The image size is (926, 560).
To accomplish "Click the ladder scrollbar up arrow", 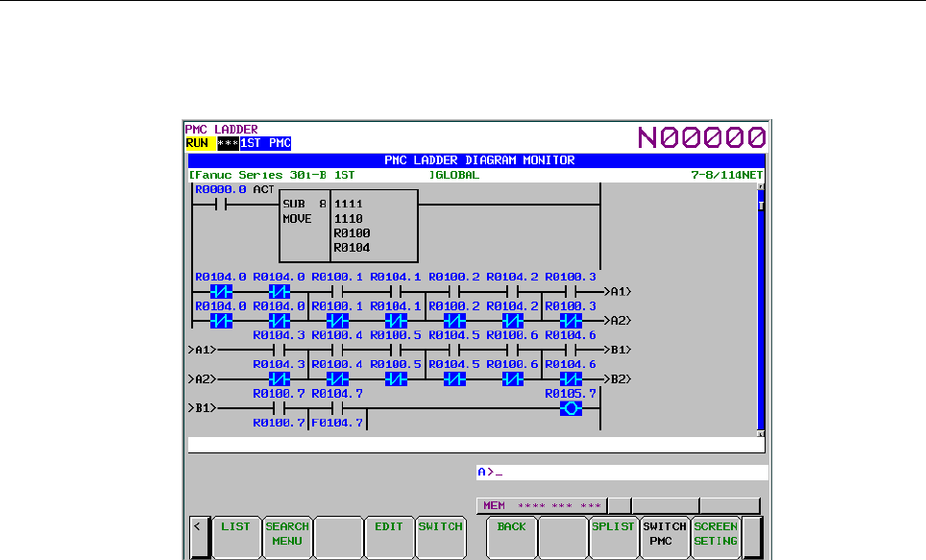I will 761,186.
